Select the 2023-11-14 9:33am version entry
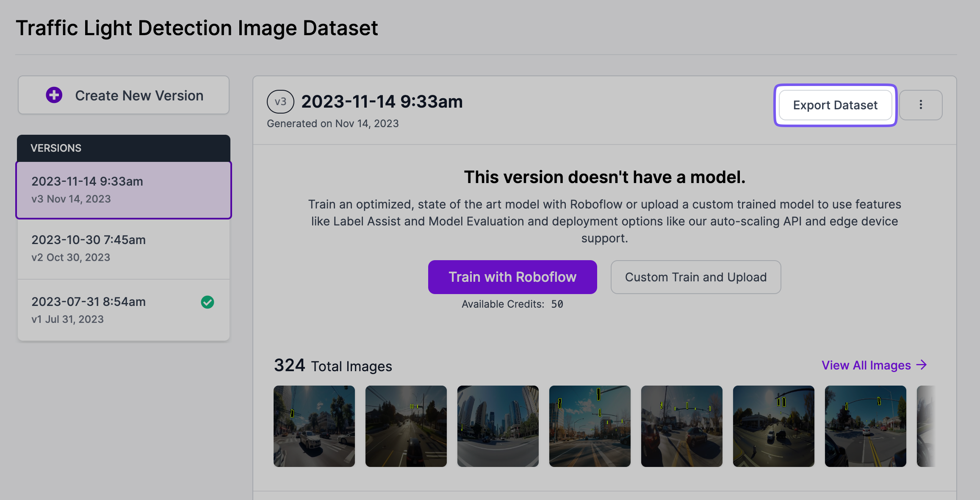The width and height of the screenshot is (980, 500). point(124,190)
